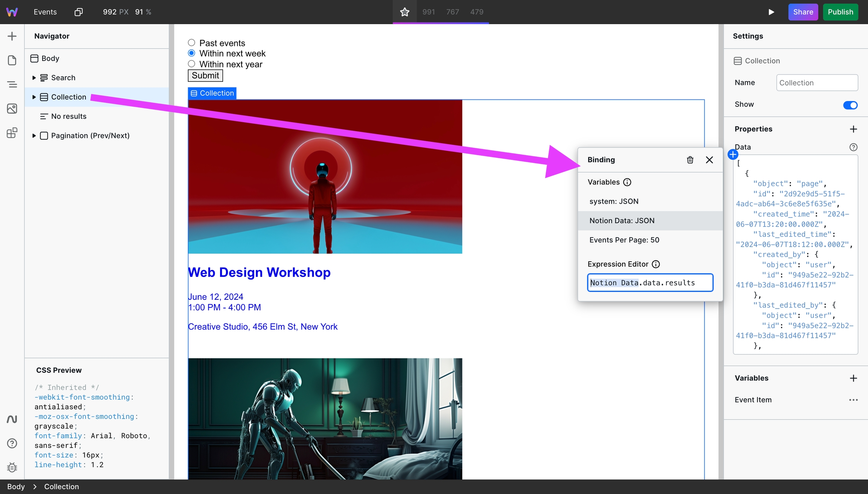Click the Publish button
Screen dimensions: 868x494
(x=840, y=12)
